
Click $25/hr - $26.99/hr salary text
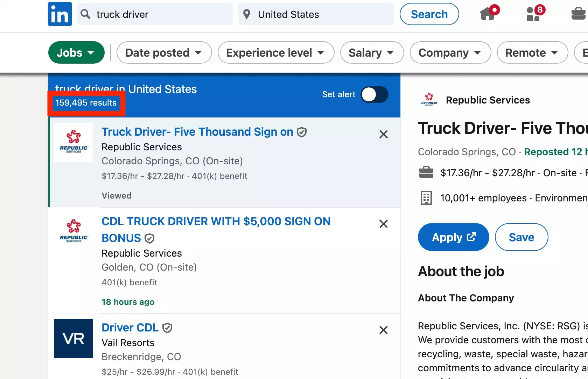click(138, 372)
